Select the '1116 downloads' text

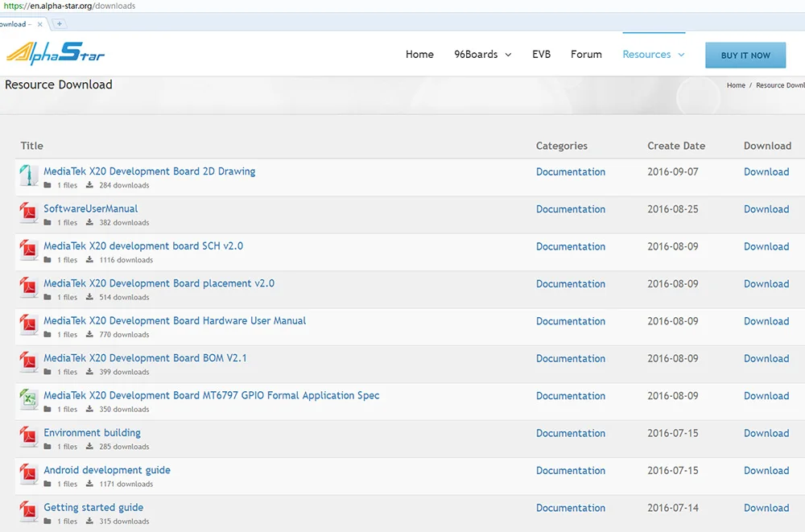[126, 260]
